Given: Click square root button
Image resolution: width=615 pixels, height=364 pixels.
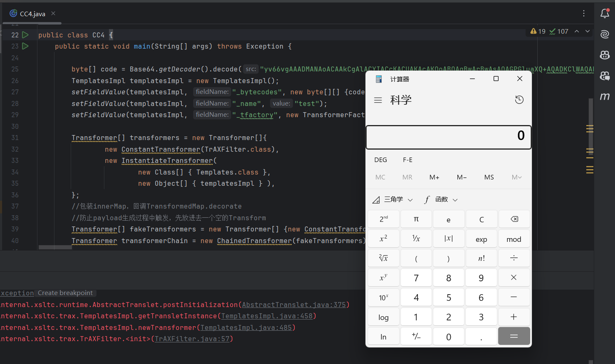Looking at the screenshot, I should pyautogui.click(x=383, y=258).
